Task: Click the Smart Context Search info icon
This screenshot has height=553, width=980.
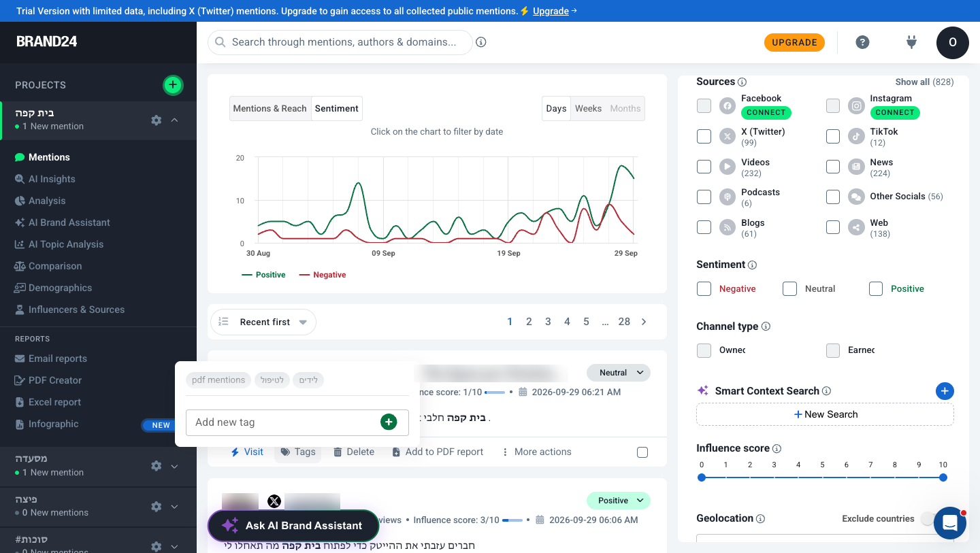Action: 826,391
